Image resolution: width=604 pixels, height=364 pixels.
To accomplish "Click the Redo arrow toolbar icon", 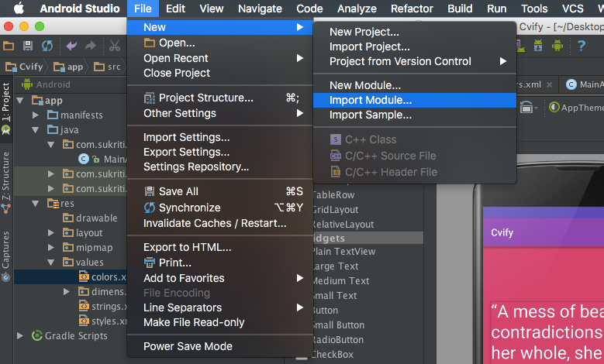I will pyautogui.click(x=91, y=46).
